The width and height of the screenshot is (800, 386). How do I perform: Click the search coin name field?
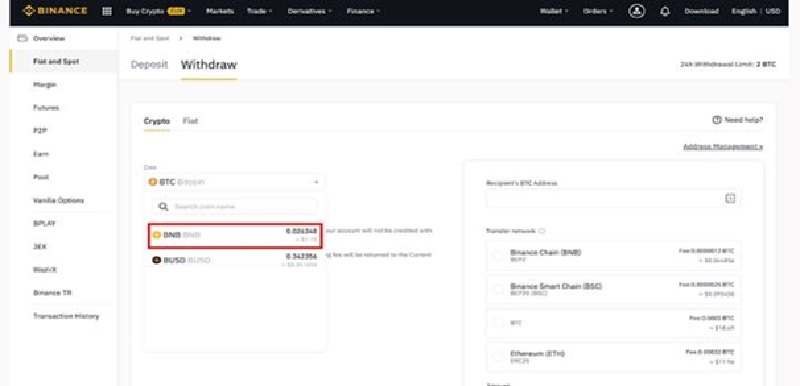click(x=235, y=207)
